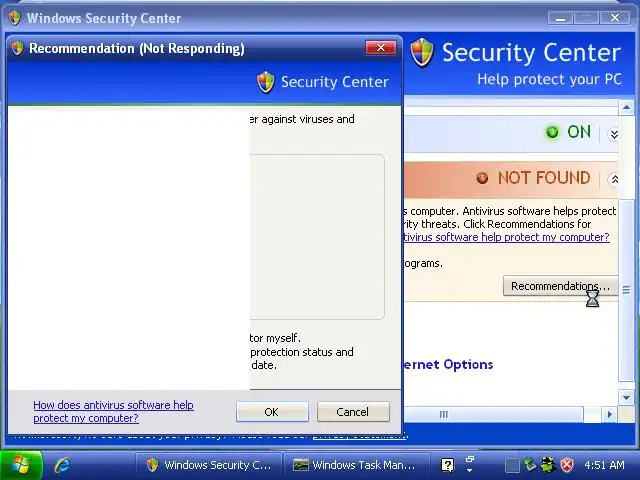
Task: Click the red shield security alert tray icon
Action: coord(567,465)
